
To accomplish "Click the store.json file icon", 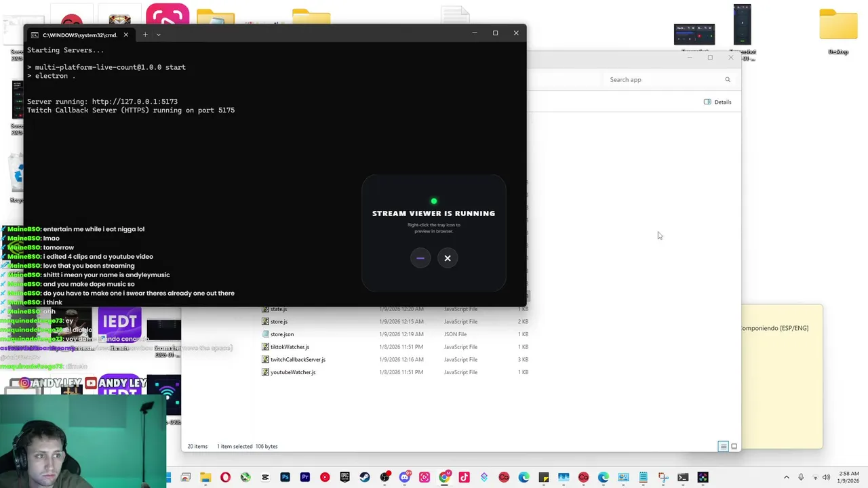I will tap(266, 335).
